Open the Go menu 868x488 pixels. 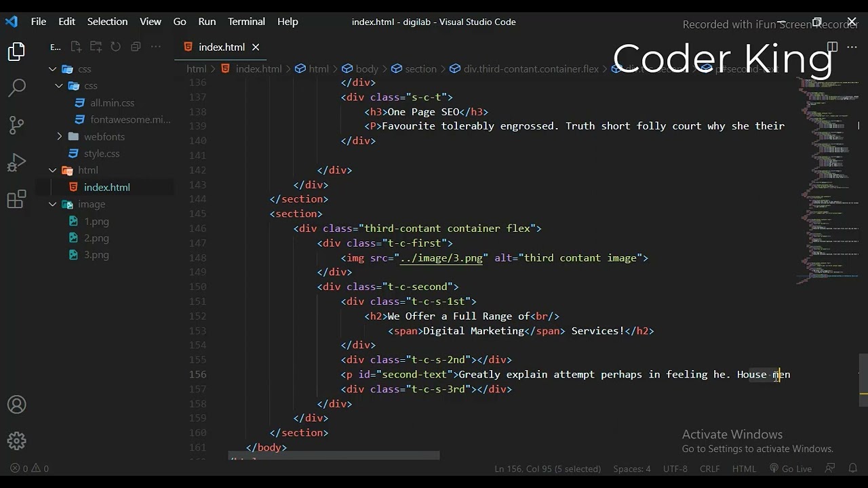pos(180,22)
